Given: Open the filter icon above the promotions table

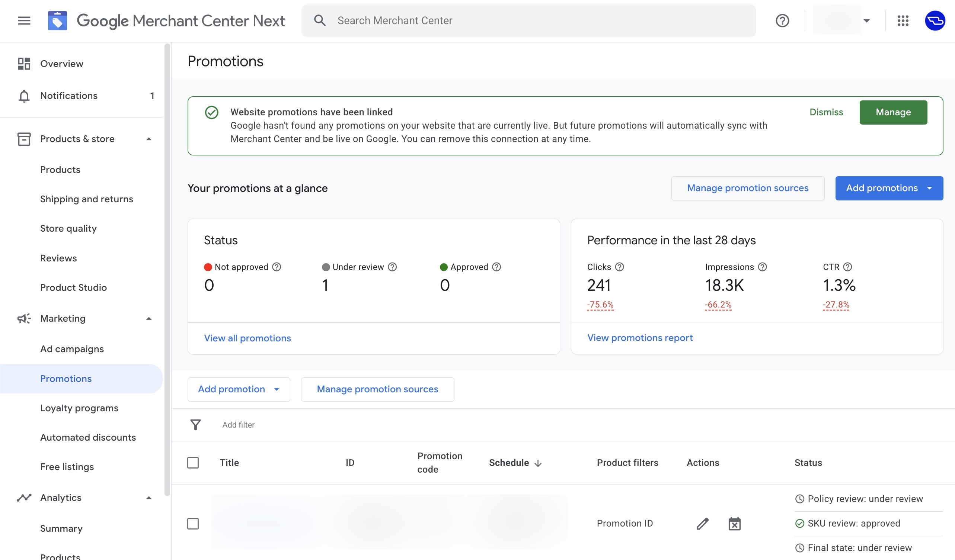Looking at the screenshot, I should pyautogui.click(x=195, y=425).
